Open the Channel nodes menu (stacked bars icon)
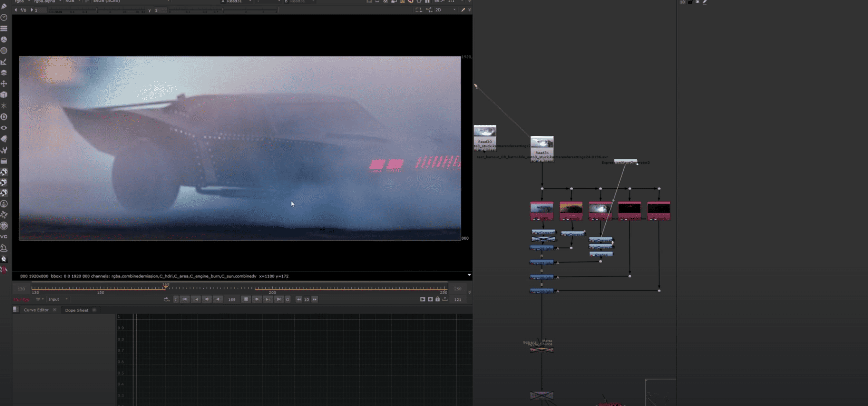The height and width of the screenshot is (406, 868). tap(4, 28)
